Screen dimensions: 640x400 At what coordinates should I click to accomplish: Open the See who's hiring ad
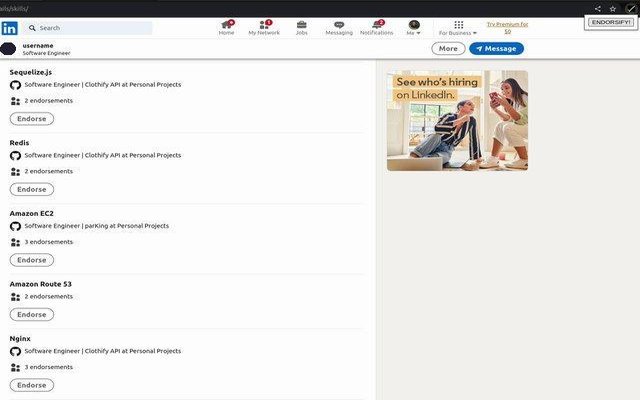[x=457, y=120]
